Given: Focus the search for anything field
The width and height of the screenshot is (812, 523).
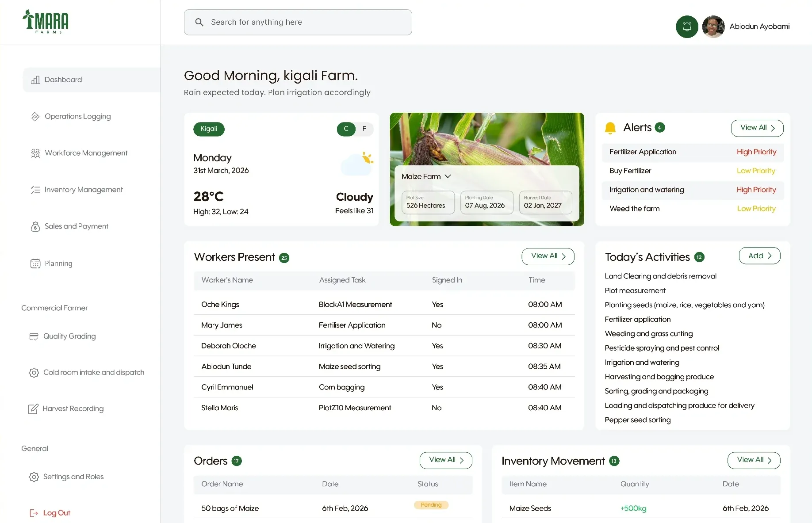Looking at the screenshot, I should (x=298, y=22).
